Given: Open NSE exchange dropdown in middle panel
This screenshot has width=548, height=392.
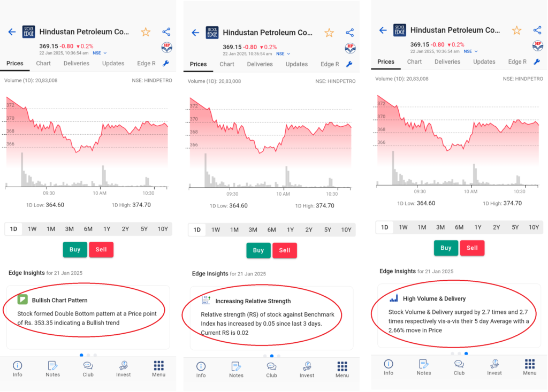Looking at the screenshot, I should [x=284, y=54].
